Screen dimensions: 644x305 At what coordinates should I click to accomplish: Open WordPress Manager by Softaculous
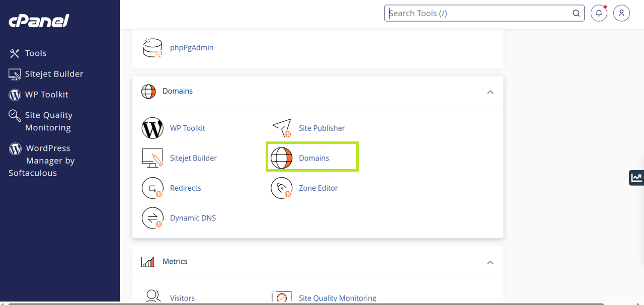click(x=42, y=161)
